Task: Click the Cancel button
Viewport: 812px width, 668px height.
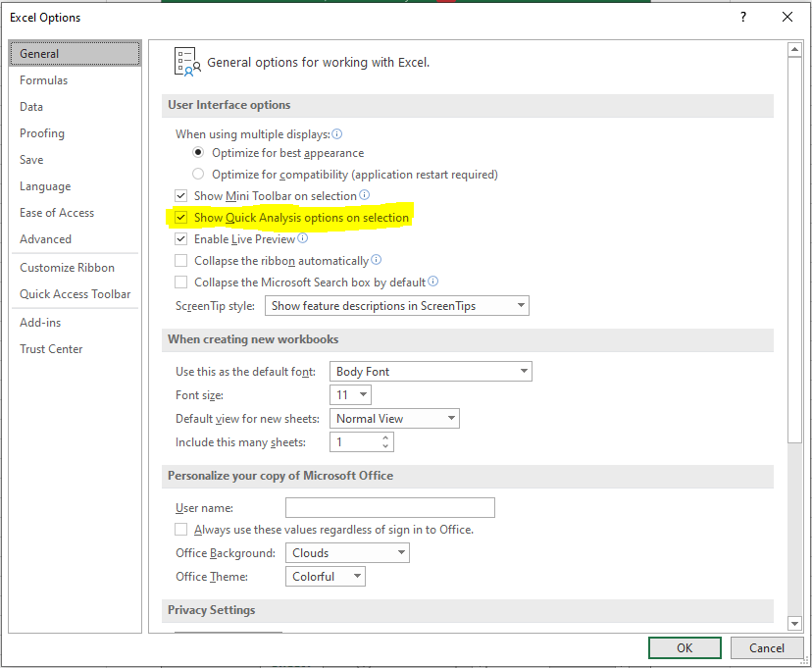Action: 767,647
